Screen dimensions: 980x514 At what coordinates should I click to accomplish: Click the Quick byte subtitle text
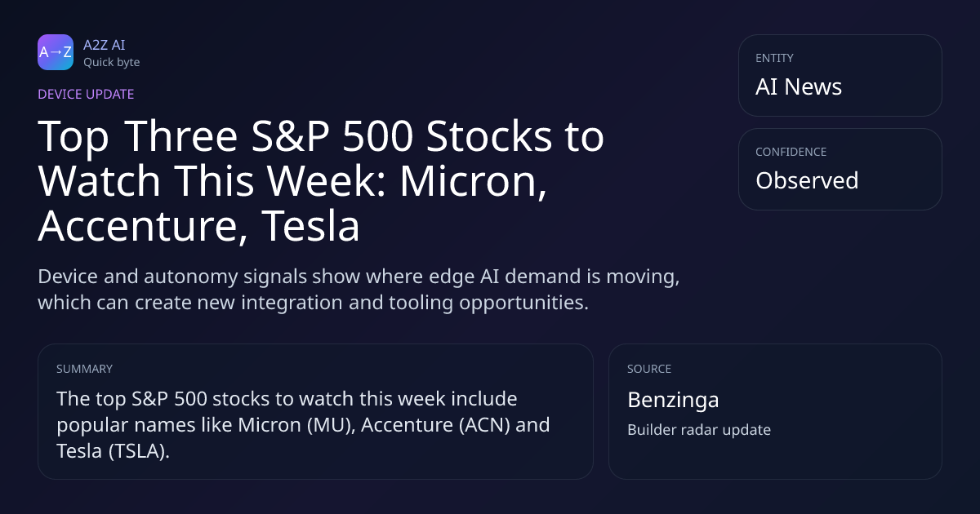tap(111, 62)
